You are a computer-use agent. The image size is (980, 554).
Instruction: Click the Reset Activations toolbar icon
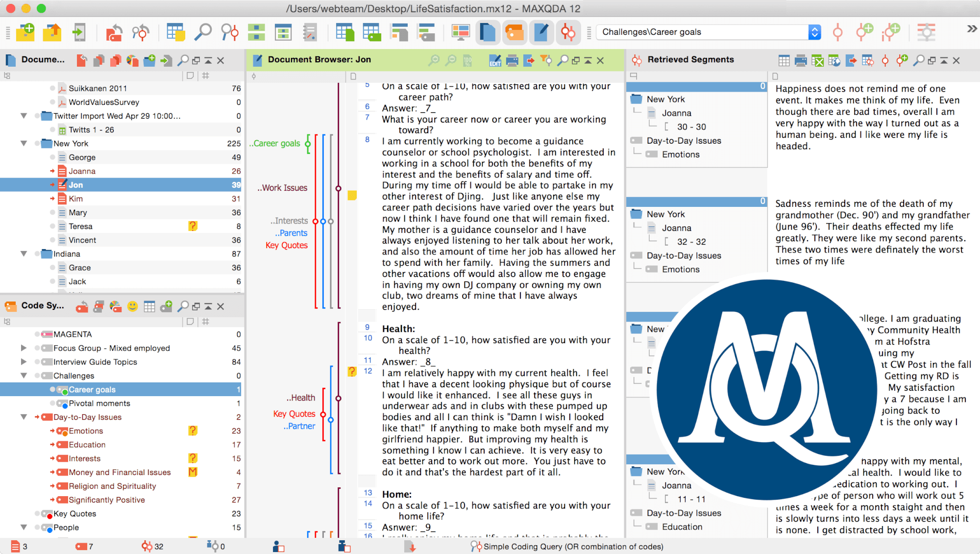coord(114,32)
